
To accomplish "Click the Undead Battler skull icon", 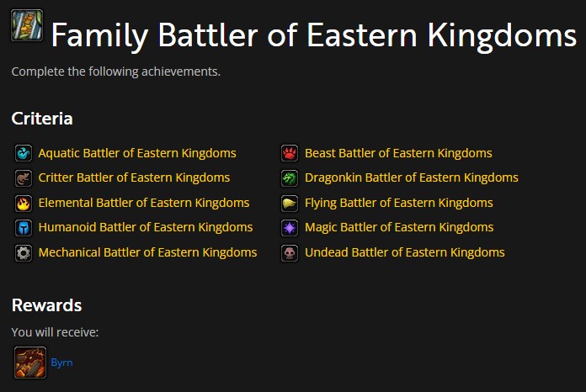I will [x=290, y=252].
